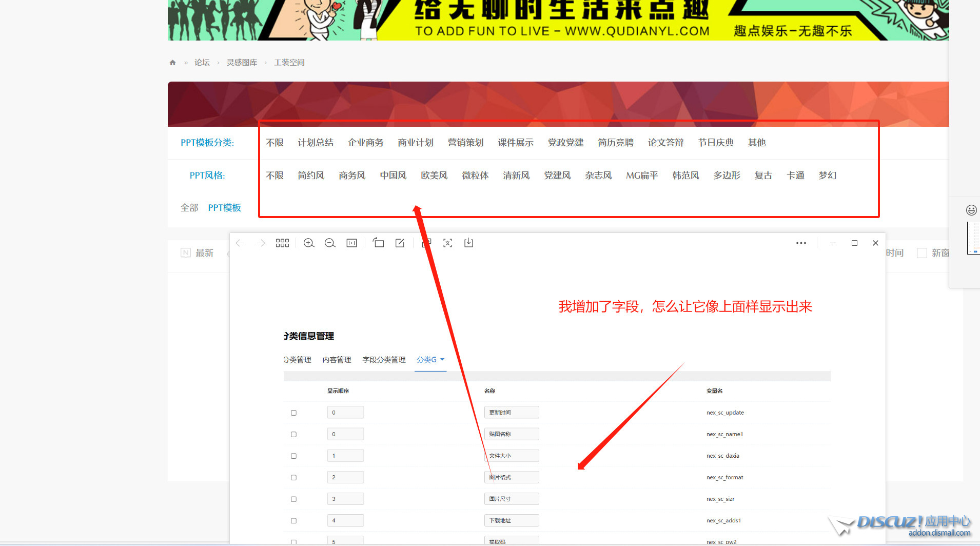Click the zoom out magnifier icon
The height and width of the screenshot is (546, 980).
(330, 243)
